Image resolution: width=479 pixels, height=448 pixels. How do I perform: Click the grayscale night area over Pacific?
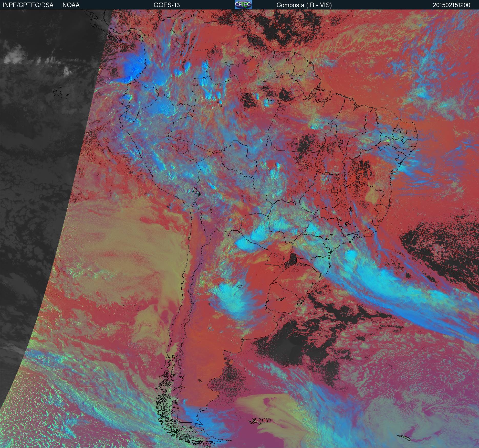coord(38,154)
